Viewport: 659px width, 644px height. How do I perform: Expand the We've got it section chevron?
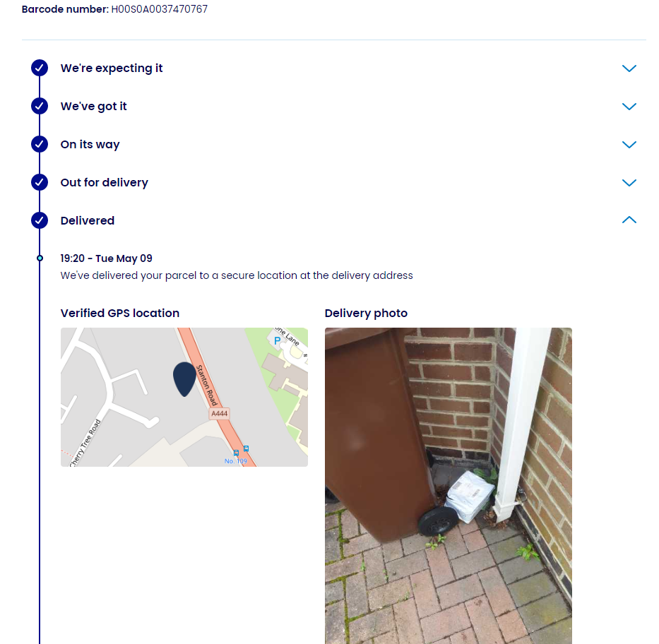tap(629, 107)
